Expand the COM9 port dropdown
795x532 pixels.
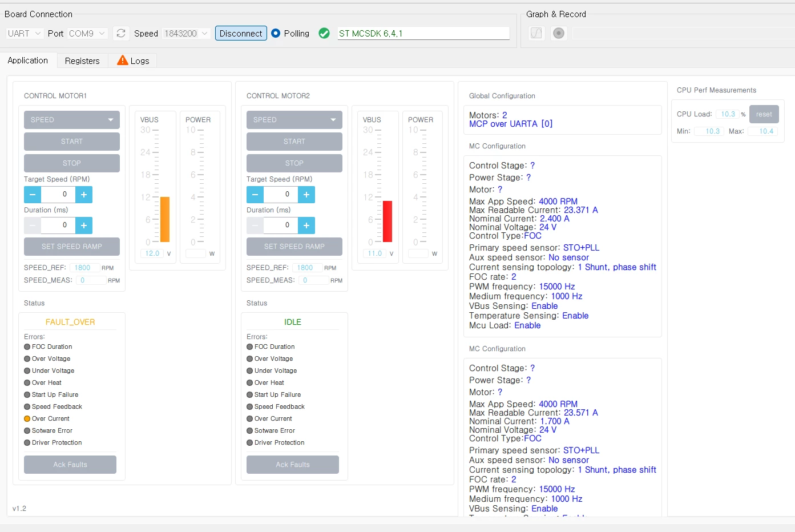pos(87,33)
